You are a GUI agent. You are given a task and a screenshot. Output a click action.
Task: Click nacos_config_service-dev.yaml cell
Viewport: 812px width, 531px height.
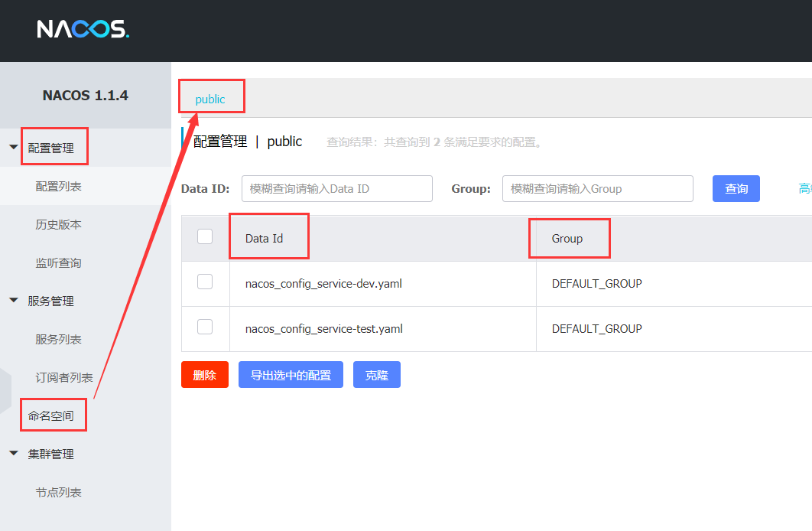click(x=323, y=284)
